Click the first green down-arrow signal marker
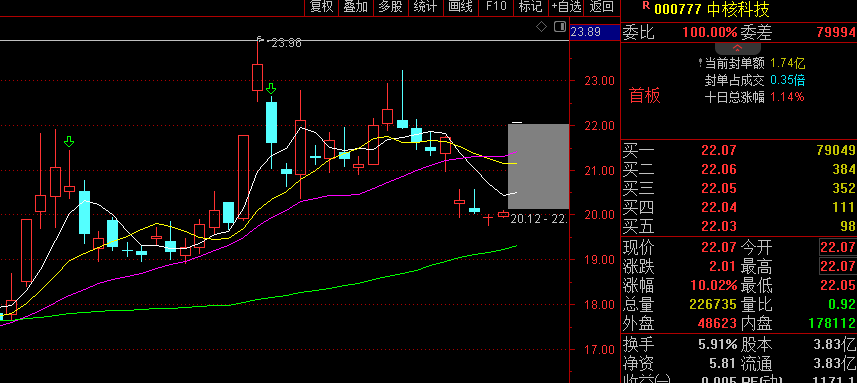857x383 pixels. [69, 142]
